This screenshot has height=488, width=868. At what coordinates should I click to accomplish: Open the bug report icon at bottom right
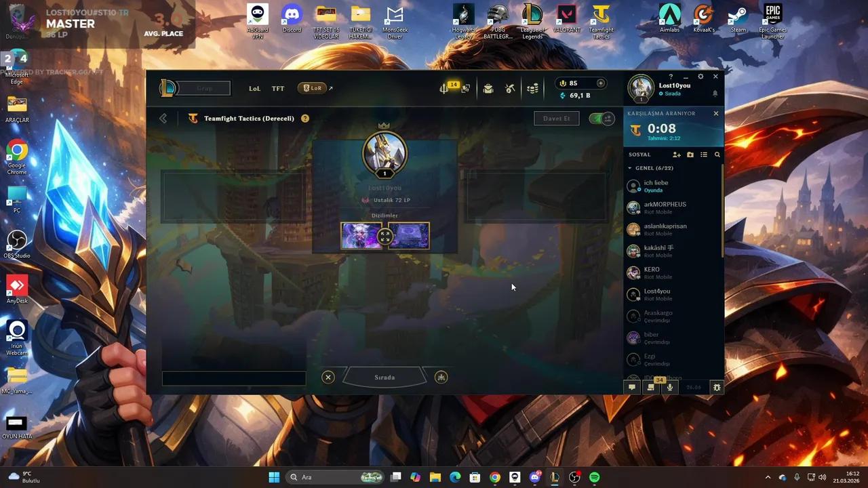point(717,387)
